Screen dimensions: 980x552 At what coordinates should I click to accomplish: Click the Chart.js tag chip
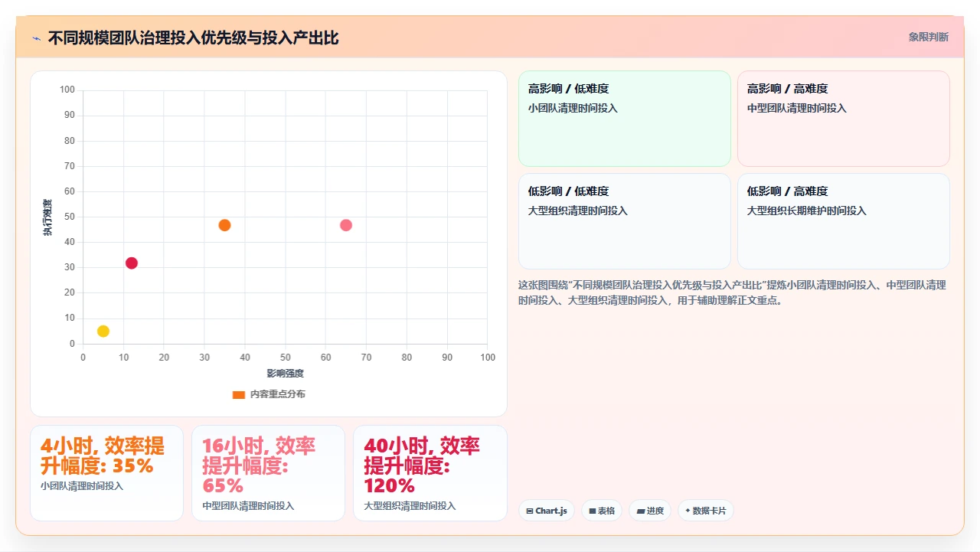coord(547,511)
